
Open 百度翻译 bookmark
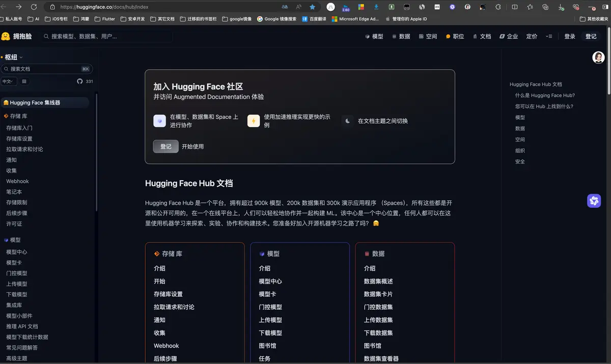point(314,19)
